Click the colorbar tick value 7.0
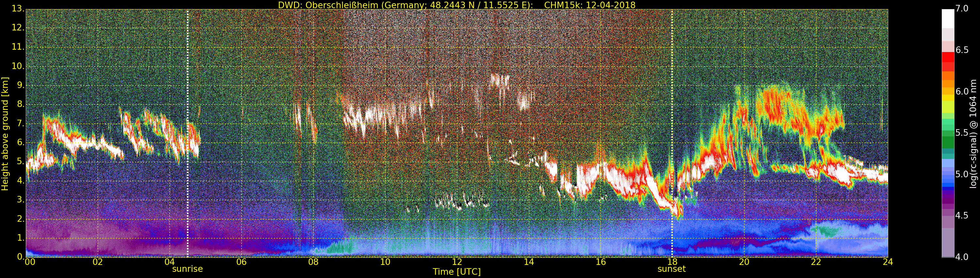Screen dimensions: 980x278 click(x=962, y=9)
